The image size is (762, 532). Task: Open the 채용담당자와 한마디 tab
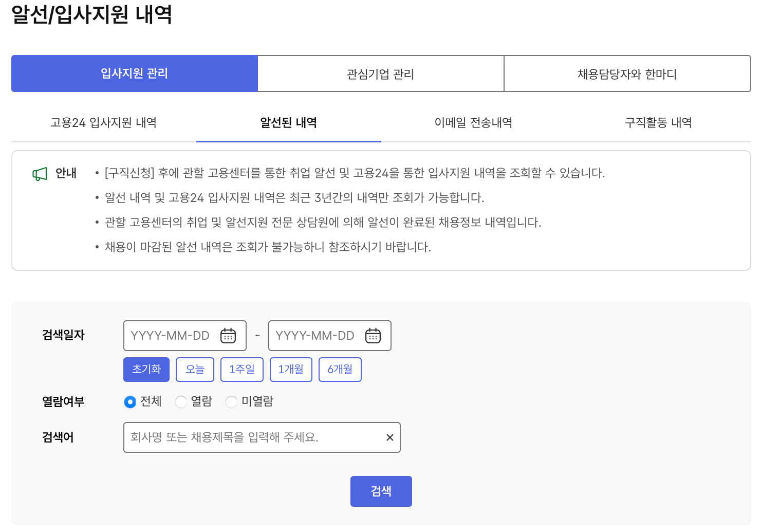tap(627, 74)
